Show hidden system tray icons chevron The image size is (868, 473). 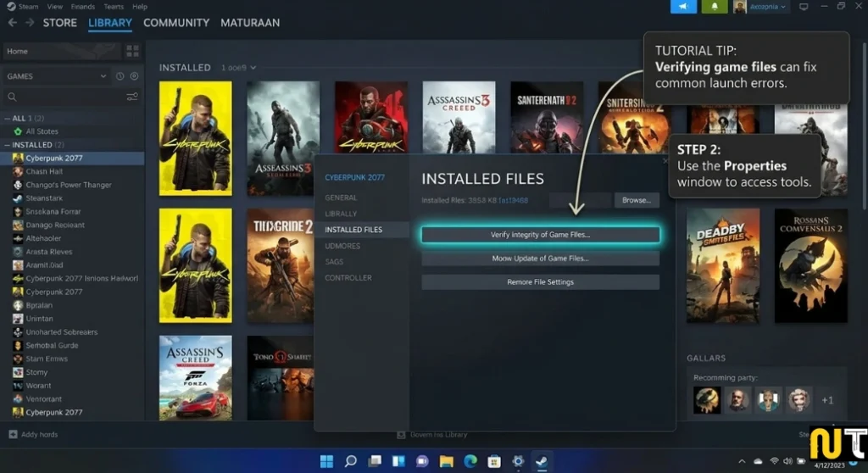742,461
